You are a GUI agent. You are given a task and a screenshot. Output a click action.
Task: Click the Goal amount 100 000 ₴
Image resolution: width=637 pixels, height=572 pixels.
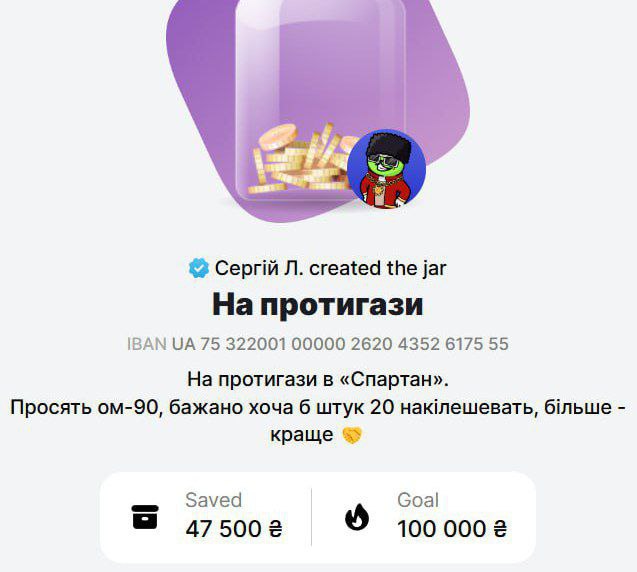tap(452, 529)
